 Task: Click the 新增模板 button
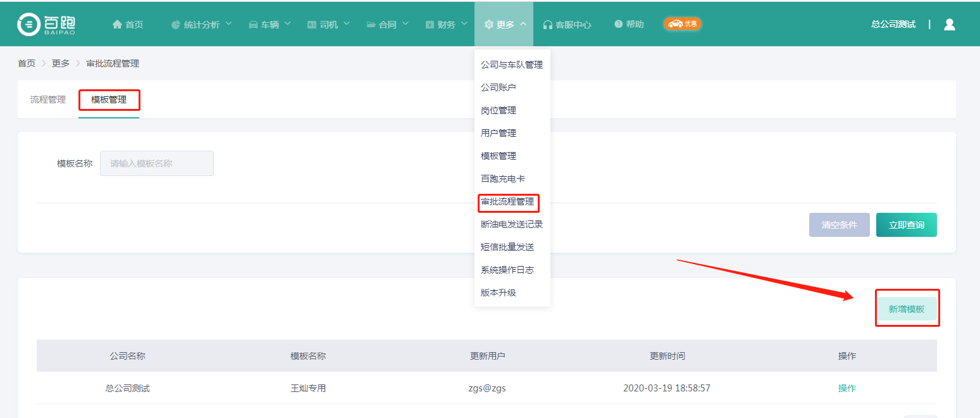[x=906, y=309]
